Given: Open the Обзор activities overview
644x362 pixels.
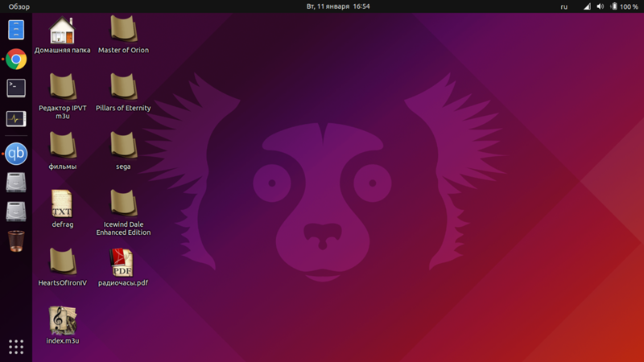Looking at the screenshot, I should 19,6.
